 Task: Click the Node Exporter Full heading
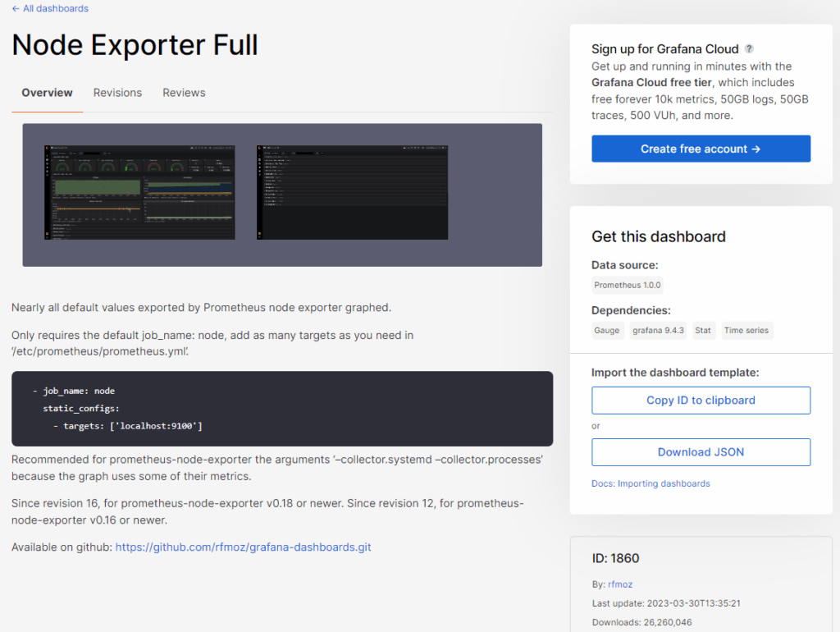(x=135, y=45)
